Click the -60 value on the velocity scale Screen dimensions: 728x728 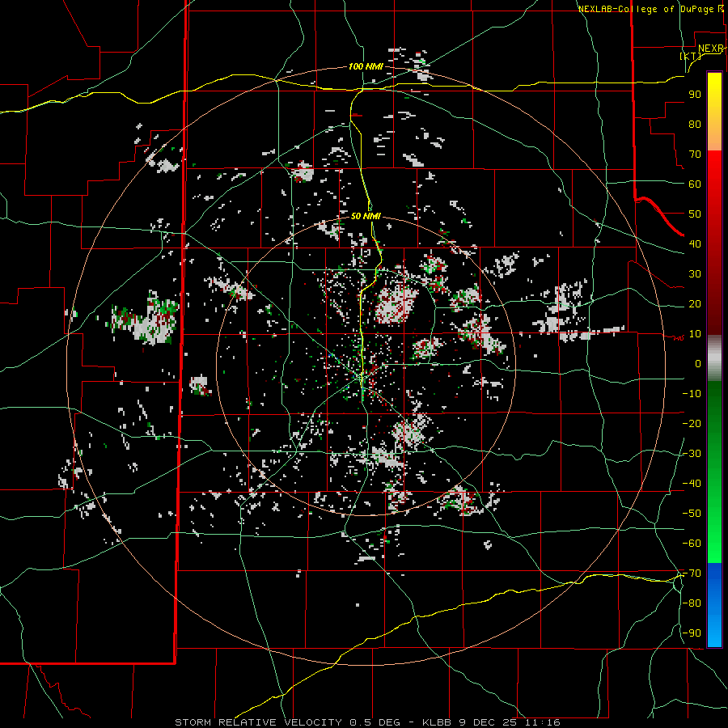692,544
